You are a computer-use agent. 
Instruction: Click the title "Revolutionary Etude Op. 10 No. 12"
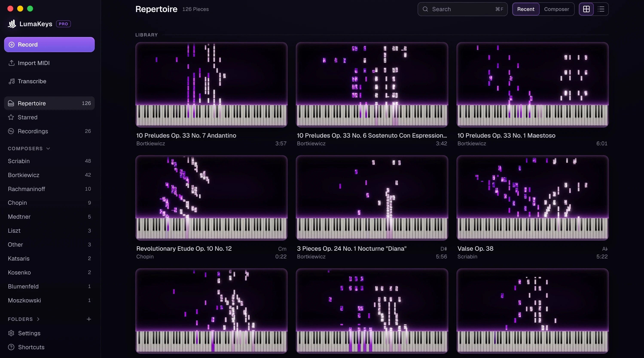pos(184,249)
